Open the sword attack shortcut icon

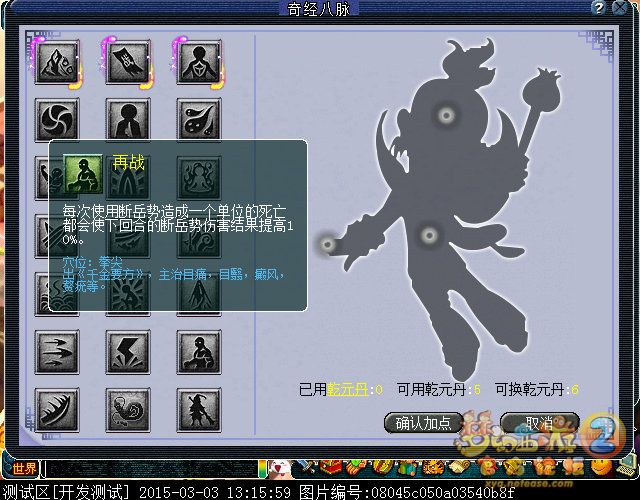pyautogui.click(x=305, y=469)
